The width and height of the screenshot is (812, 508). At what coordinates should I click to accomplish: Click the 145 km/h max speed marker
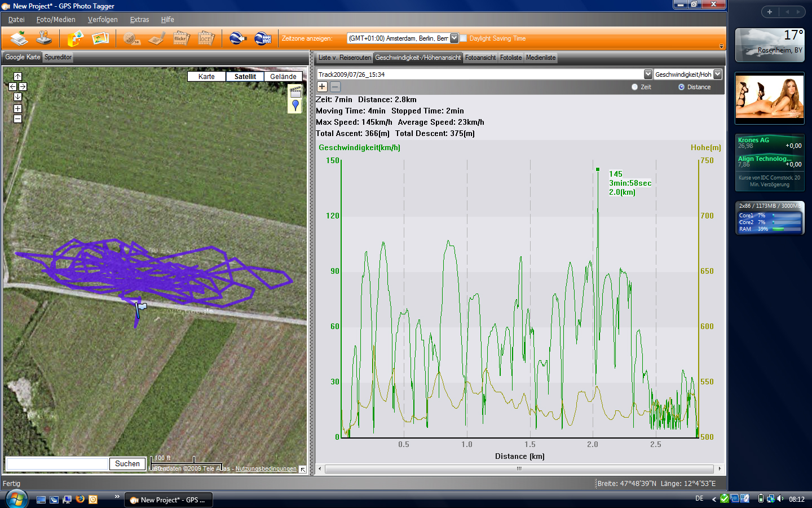pyautogui.click(x=598, y=169)
